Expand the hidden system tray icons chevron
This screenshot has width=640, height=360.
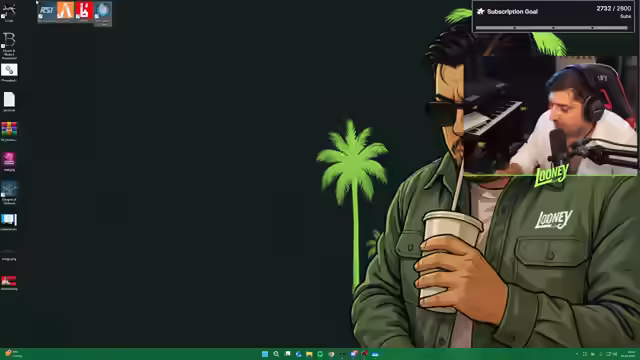[x=577, y=354]
